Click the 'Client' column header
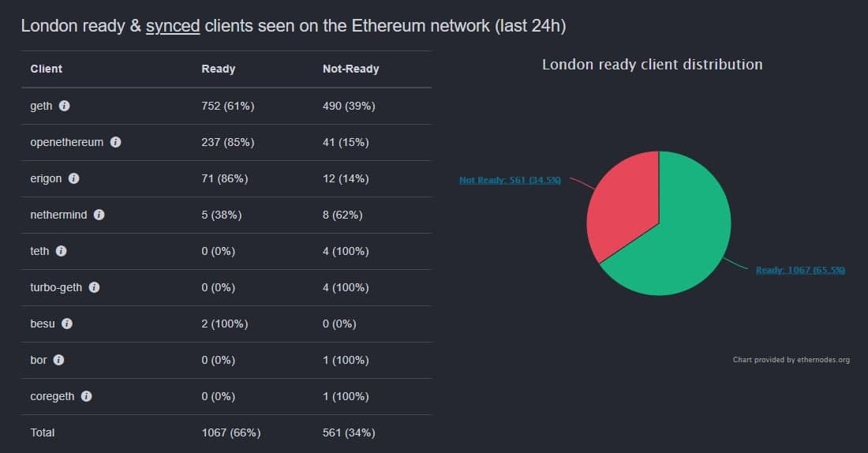The height and width of the screenshot is (453, 868). click(x=47, y=69)
